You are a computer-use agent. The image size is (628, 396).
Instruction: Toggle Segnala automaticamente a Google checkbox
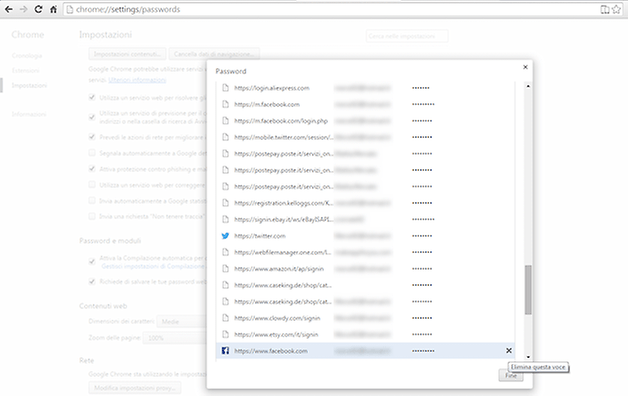pos(92,153)
